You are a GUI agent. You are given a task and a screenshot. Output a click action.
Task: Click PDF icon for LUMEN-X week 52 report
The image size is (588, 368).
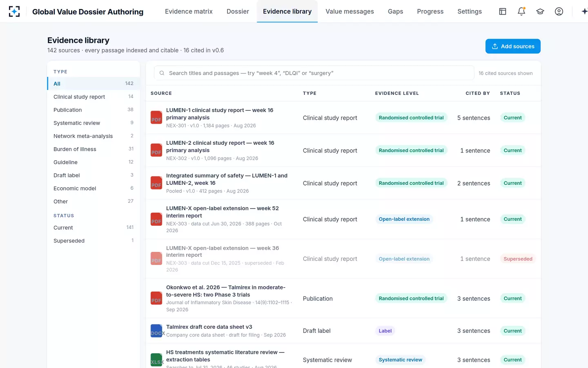pos(156,219)
